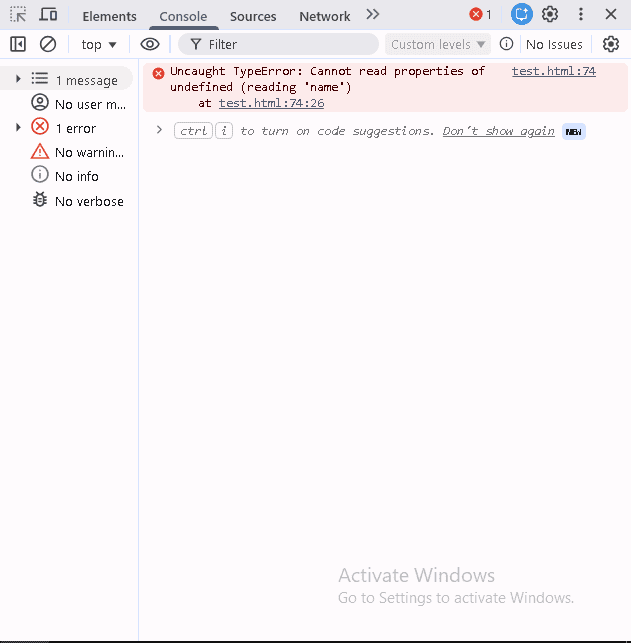Open the test.html:74 source link
Viewport: 631px width, 643px height.
(553, 71)
